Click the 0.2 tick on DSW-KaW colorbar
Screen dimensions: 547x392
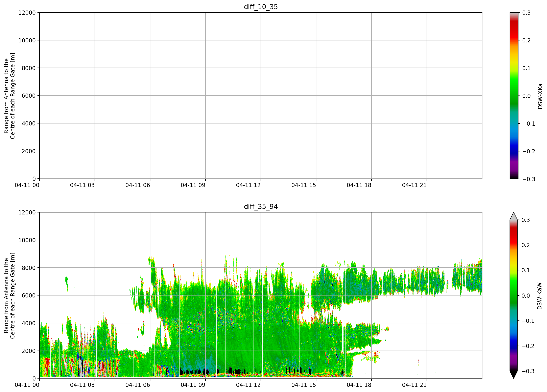(526, 245)
